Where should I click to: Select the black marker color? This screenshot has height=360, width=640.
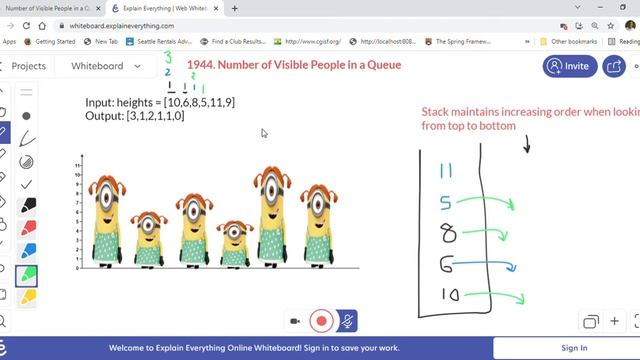coord(27,206)
